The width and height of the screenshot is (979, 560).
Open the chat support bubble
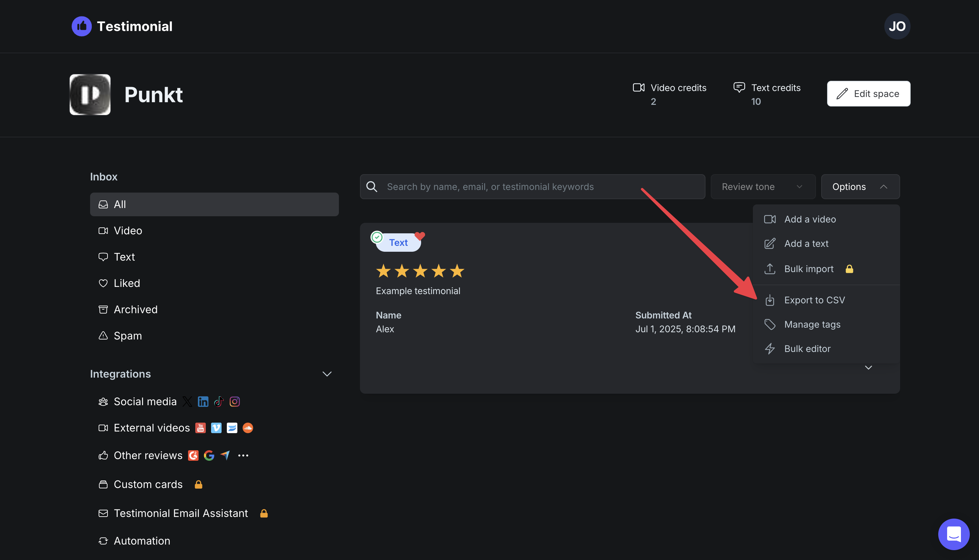point(954,534)
